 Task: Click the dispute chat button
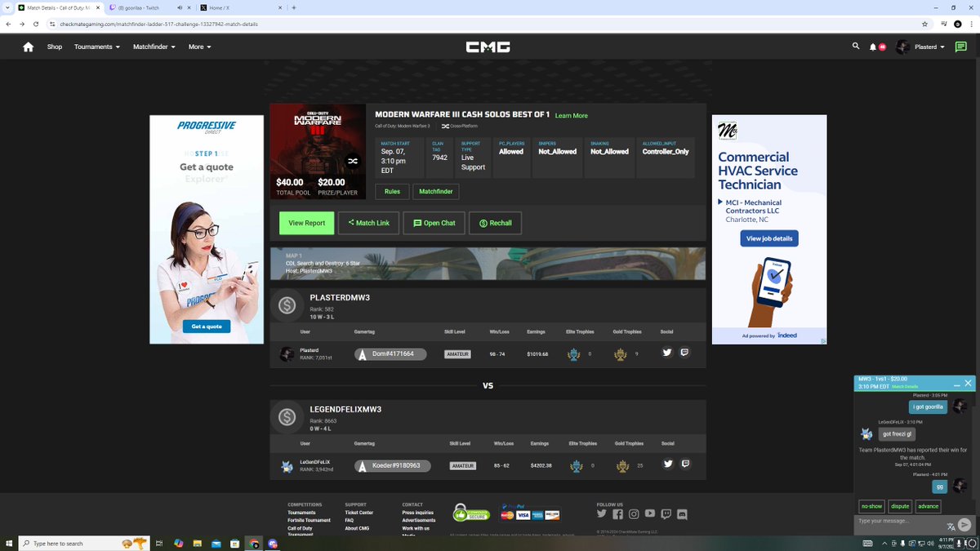(900, 506)
